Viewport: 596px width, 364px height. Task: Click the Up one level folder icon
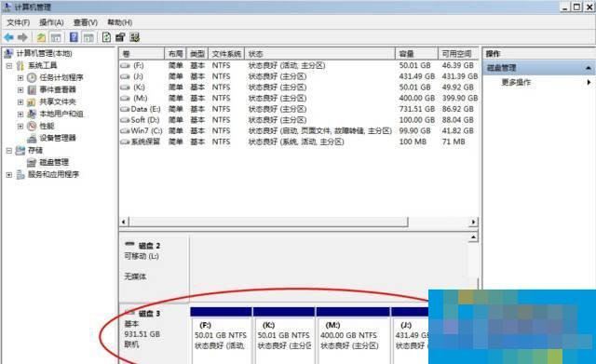click(41, 37)
